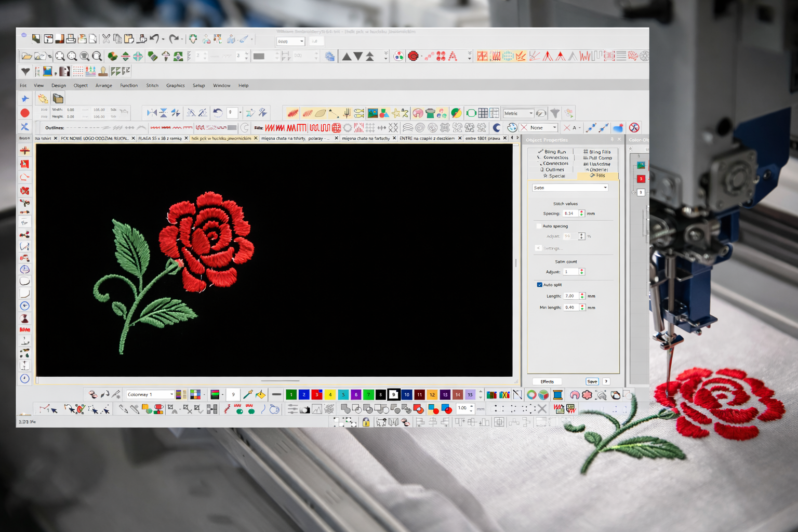
Task: Enable the Auto spacing checkbox
Action: pos(539,226)
